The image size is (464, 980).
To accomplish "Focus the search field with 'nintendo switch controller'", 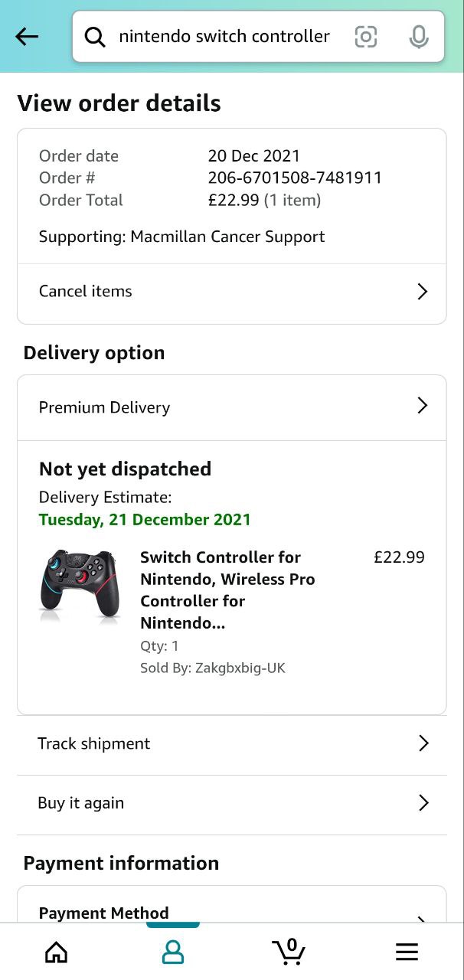I will tap(224, 36).
